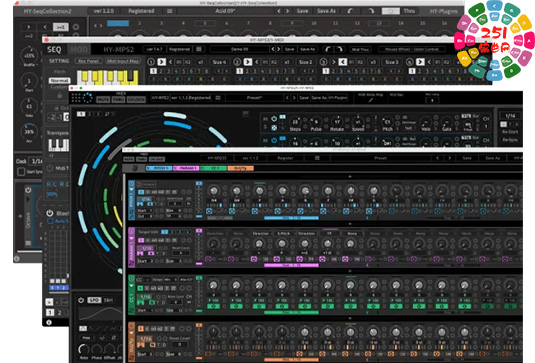Open Mouse Wheel - Slider Control dropdown
Image resolution: width=535 pixels, height=363 pixels.
(411, 49)
